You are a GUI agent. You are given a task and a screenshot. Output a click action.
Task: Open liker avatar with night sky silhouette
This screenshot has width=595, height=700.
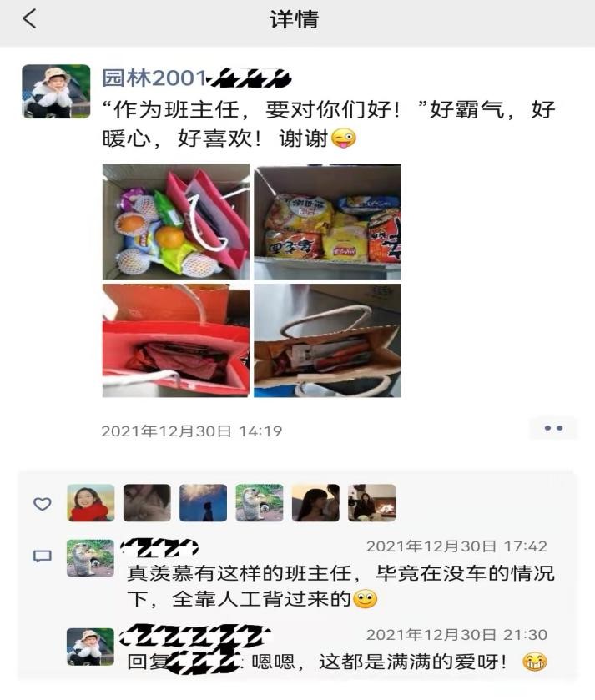pos(203,502)
